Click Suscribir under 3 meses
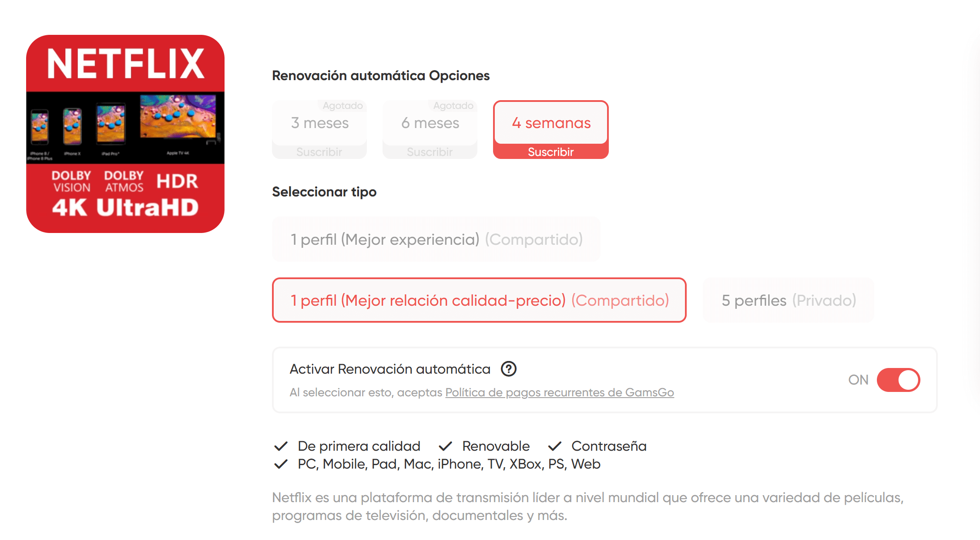This screenshot has height=540, width=980. (x=319, y=152)
